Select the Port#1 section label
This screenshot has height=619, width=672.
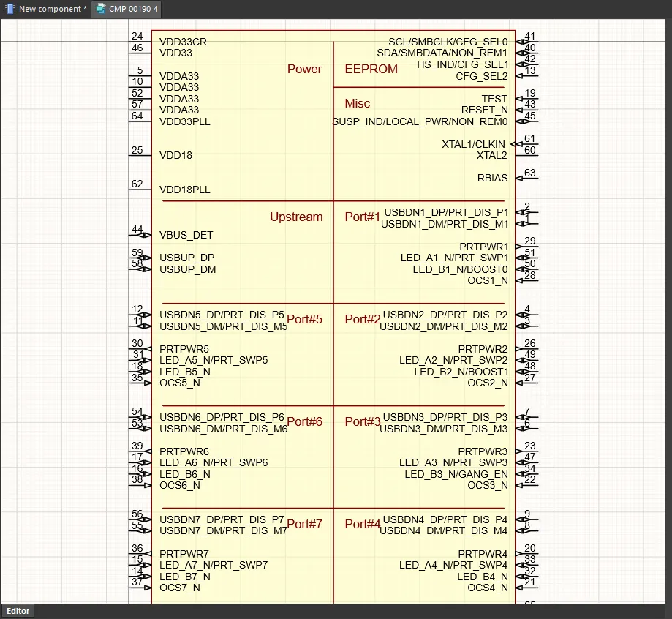point(363,217)
